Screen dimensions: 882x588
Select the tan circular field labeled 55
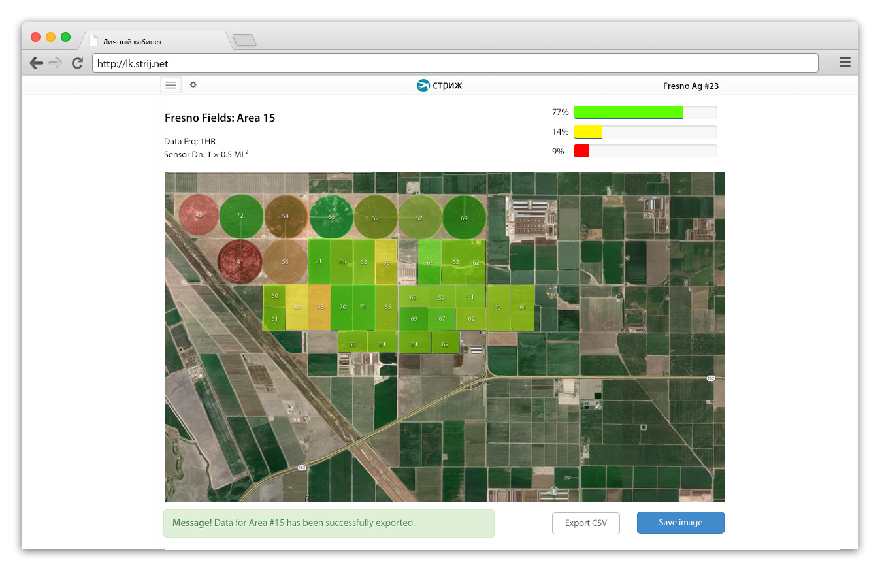click(x=285, y=261)
